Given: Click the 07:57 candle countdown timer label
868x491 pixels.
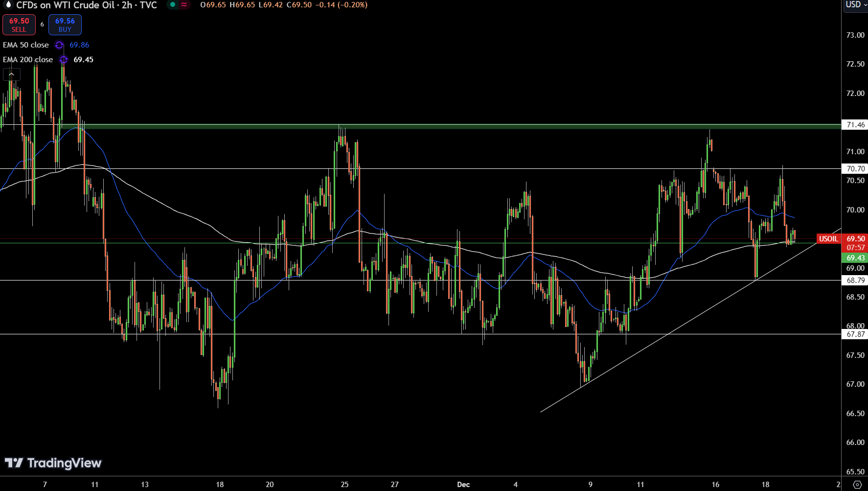Looking at the screenshot, I should coord(855,248).
